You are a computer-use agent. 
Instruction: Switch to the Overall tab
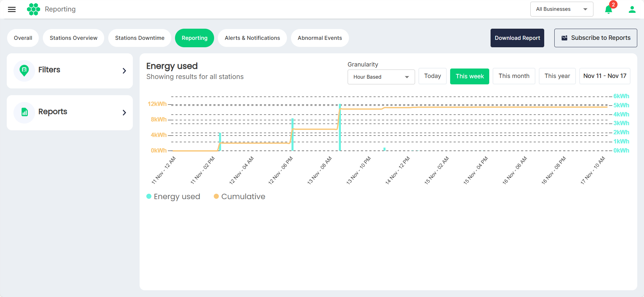click(23, 38)
